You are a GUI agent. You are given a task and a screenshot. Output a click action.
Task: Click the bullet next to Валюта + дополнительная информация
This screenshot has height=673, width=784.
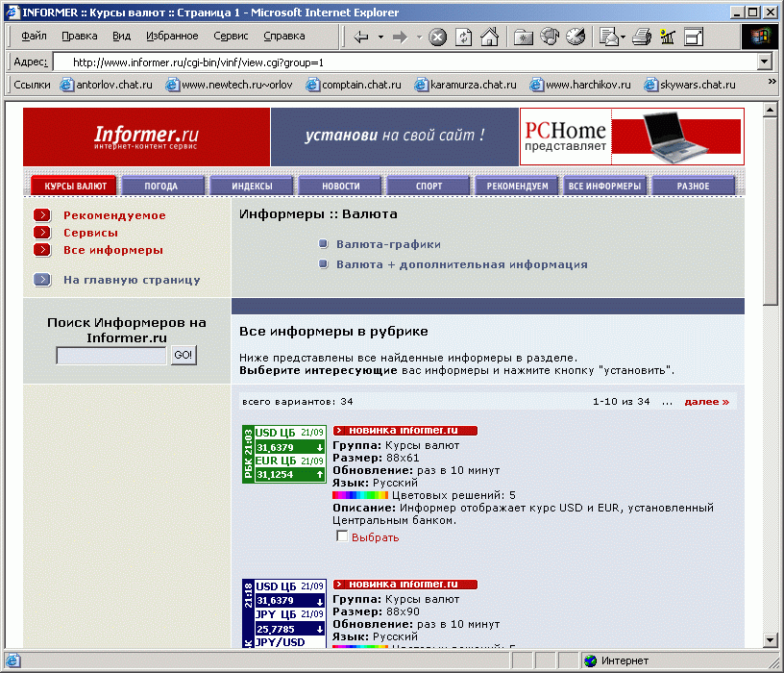pyautogui.click(x=324, y=263)
